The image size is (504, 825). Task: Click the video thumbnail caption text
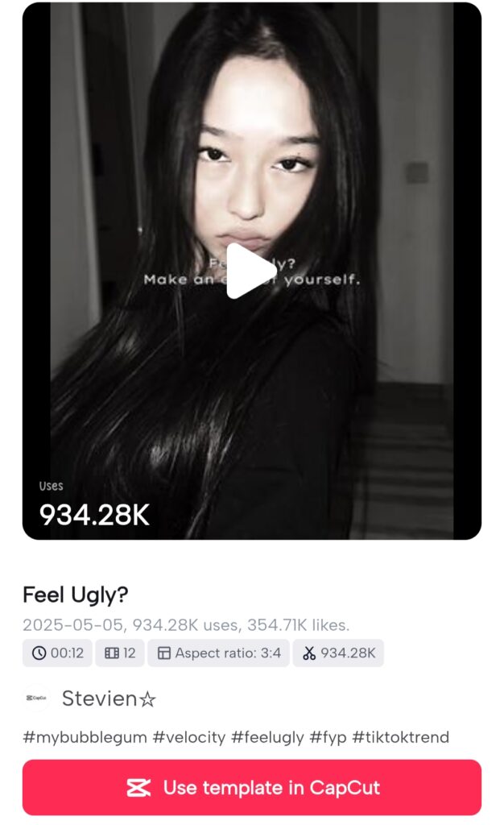click(252, 272)
